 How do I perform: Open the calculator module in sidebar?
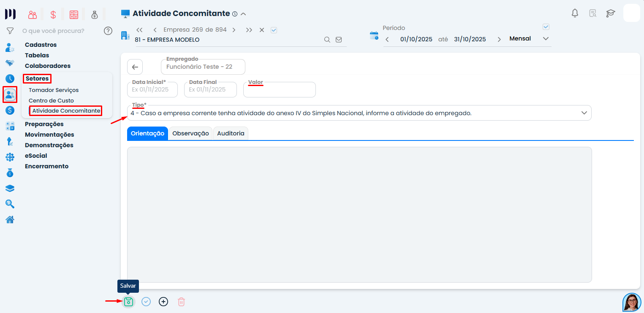pos(10,126)
